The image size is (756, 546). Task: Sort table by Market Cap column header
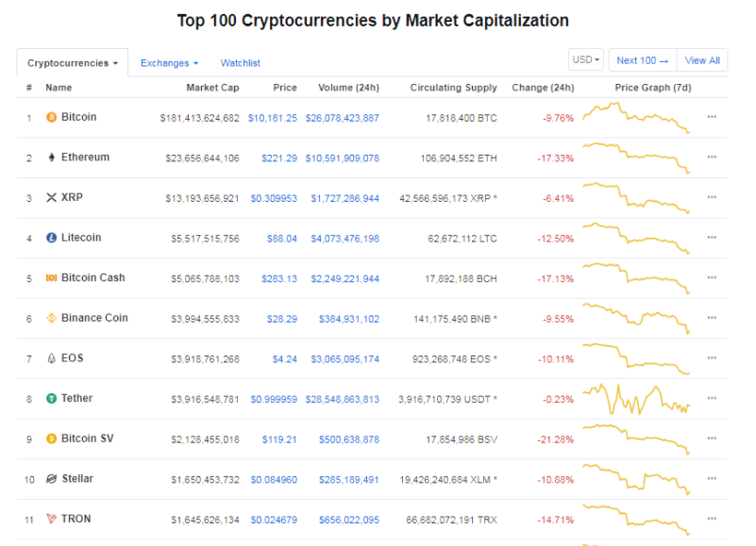point(212,88)
